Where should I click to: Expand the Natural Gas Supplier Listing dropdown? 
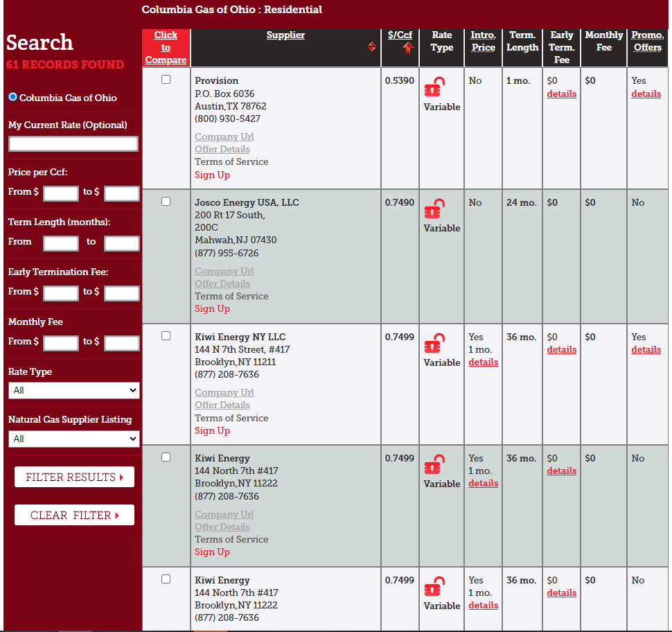pos(74,439)
